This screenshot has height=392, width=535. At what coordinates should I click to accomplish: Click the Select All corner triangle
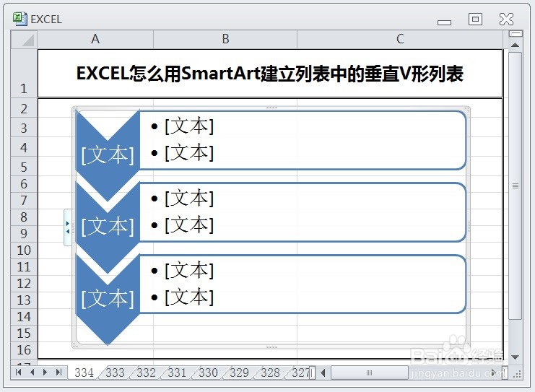(24, 40)
